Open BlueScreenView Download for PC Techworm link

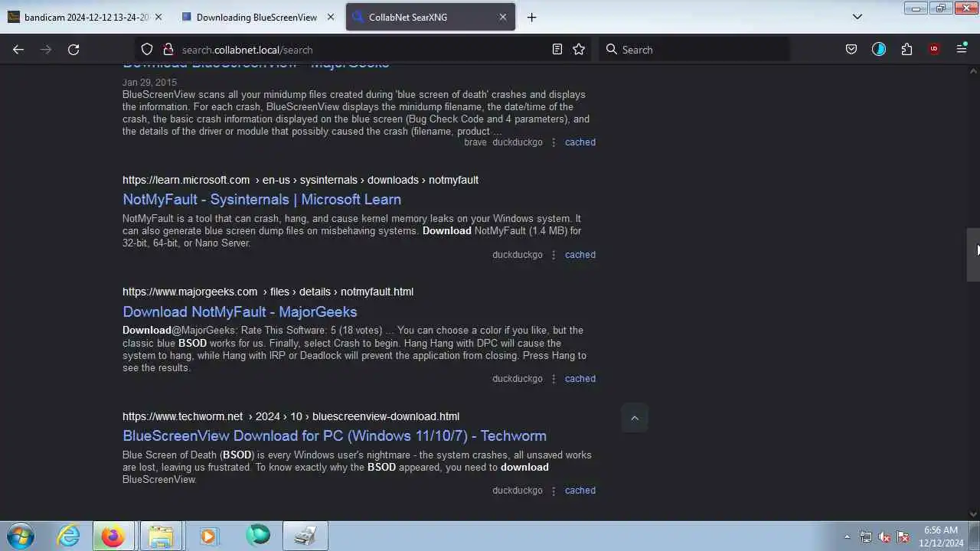click(335, 436)
